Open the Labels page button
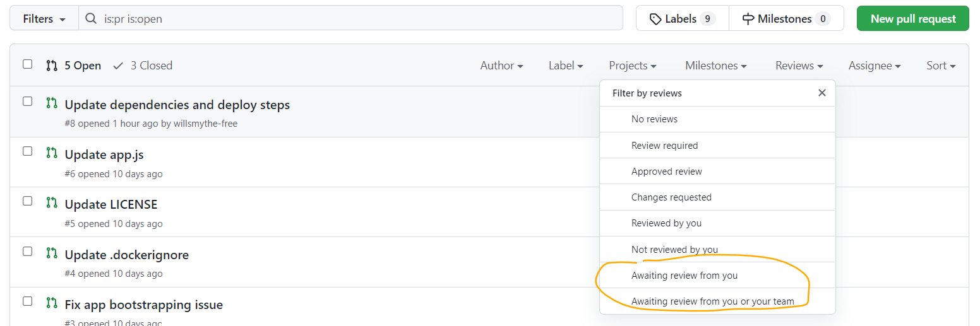 click(683, 19)
